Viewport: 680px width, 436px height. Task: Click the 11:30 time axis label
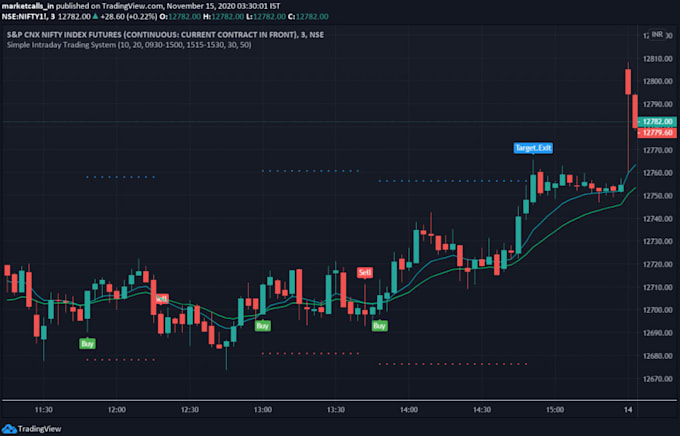(44, 410)
